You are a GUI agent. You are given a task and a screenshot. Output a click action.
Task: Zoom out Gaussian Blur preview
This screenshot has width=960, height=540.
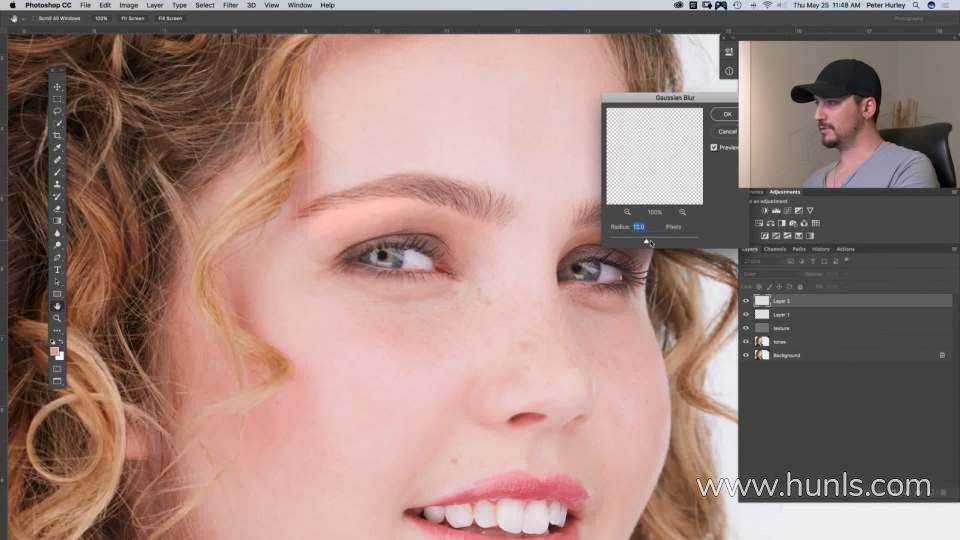pos(627,212)
